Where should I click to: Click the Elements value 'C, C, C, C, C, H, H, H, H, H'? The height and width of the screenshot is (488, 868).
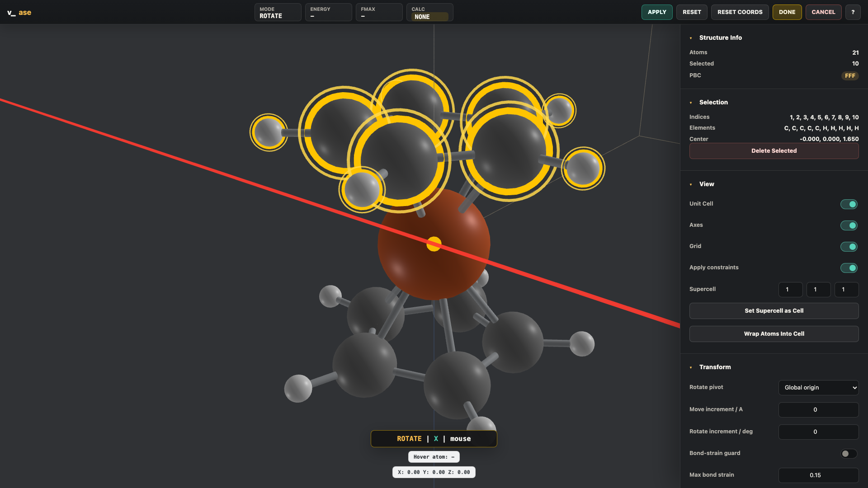[821, 128]
